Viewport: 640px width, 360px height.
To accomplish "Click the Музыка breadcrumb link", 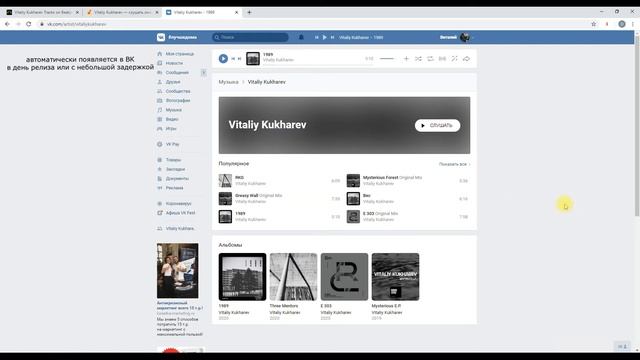I will (228, 82).
